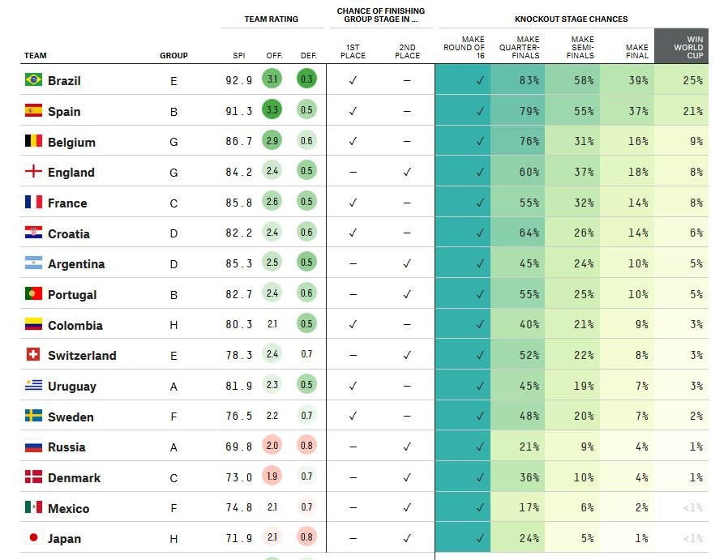This screenshot has height=560, width=728.
Task: Click the Sweden flag icon
Action: click(x=33, y=415)
